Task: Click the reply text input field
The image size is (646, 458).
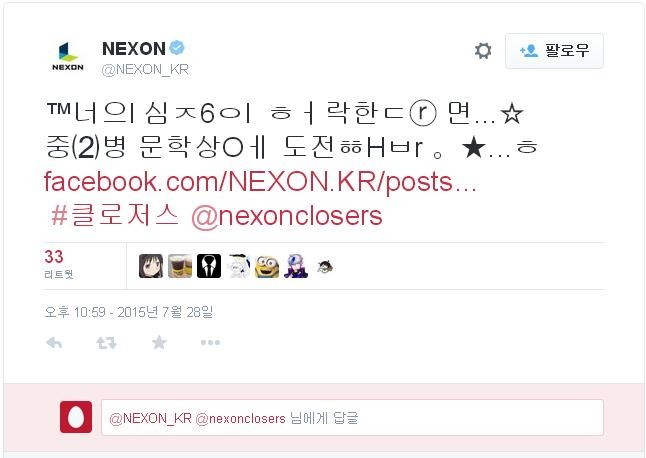Action: tap(353, 418)
